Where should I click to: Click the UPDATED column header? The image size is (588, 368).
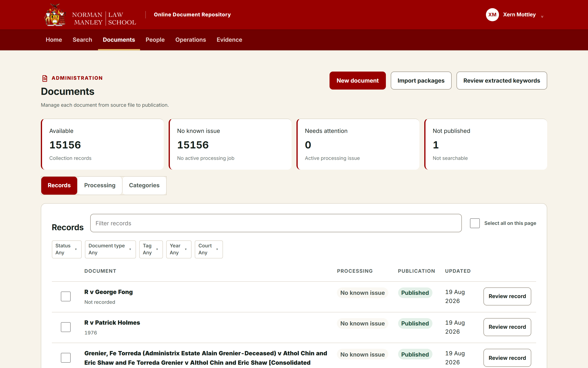[458, 271]
